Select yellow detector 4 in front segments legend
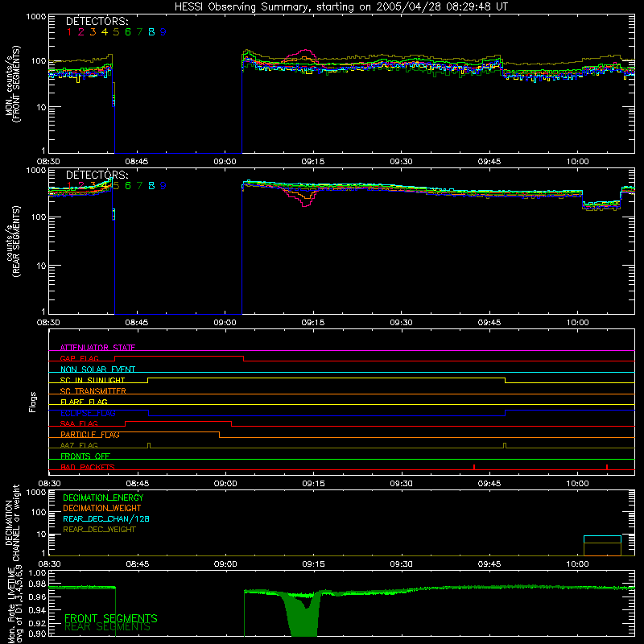 pyautogui.click(x=105, y=32)
